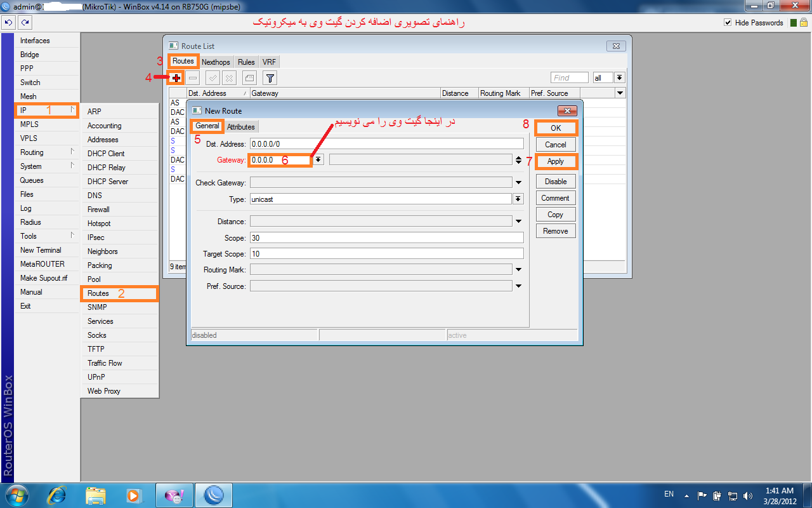Image resolution: width=812 pixels, height=508 pixels.
Task: Open Internet Explorer from the taskbar
Action: coord(58,495)
